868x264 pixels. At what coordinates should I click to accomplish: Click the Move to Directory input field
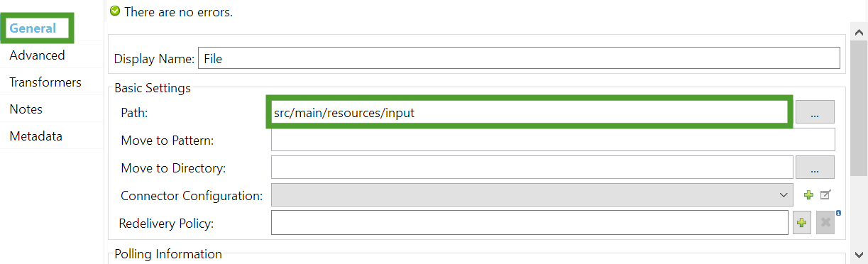(532, 167)
